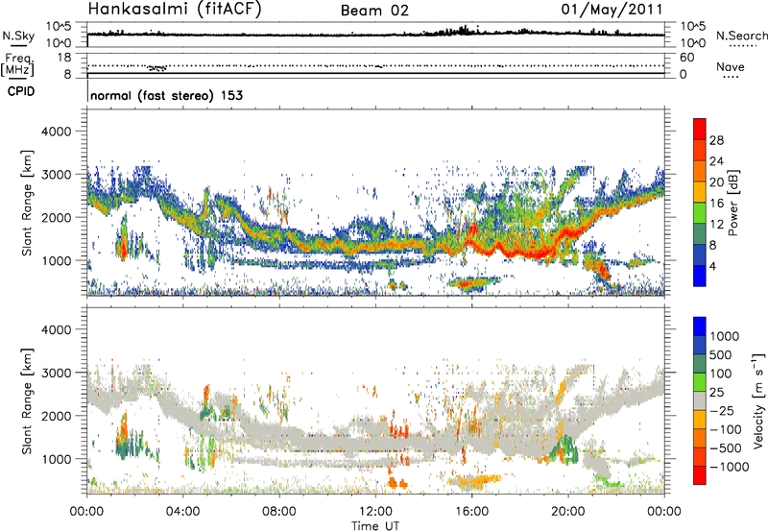Click the '16' tick on Power colorbar
This screenshot has width=768, height=532.
716,204
